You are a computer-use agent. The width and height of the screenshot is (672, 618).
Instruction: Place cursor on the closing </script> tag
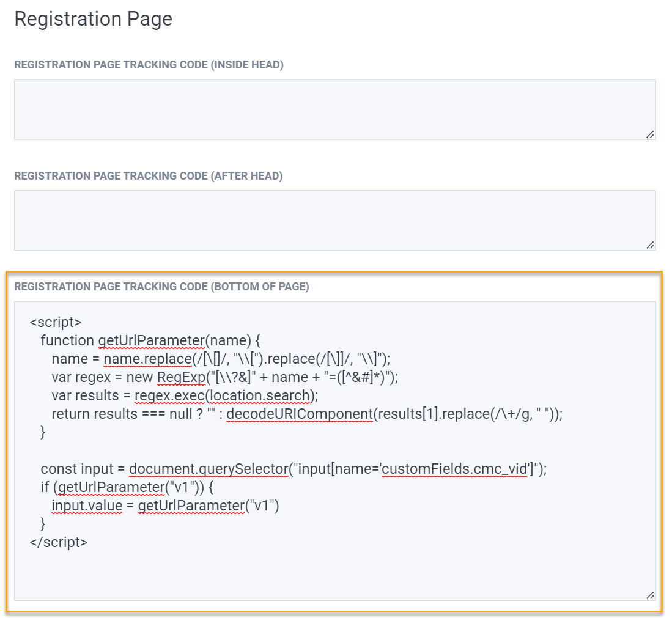point(58,542)
